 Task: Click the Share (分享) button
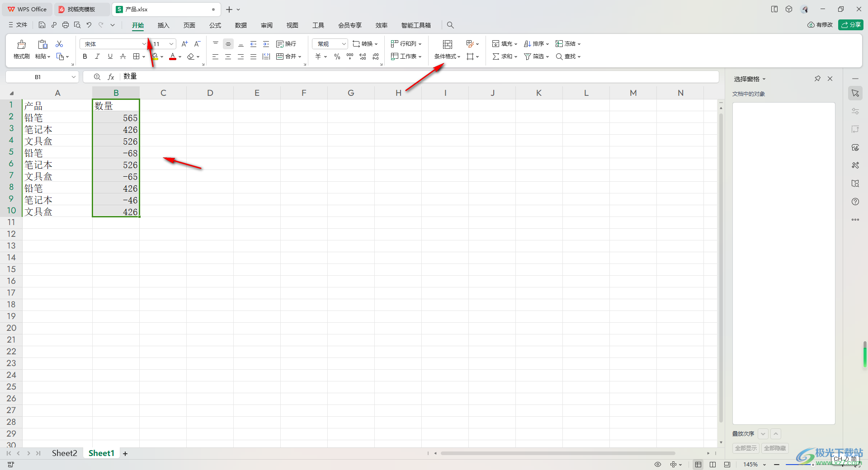coord(851,25)
